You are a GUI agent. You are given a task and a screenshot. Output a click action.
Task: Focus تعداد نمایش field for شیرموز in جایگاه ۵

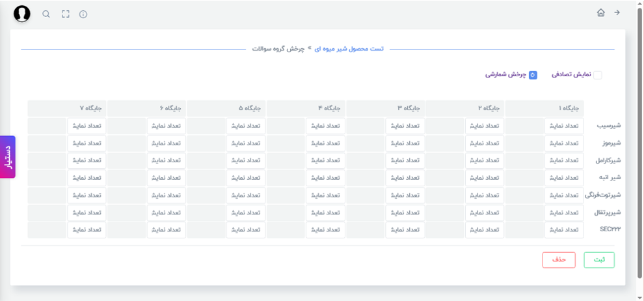(246, 143)
